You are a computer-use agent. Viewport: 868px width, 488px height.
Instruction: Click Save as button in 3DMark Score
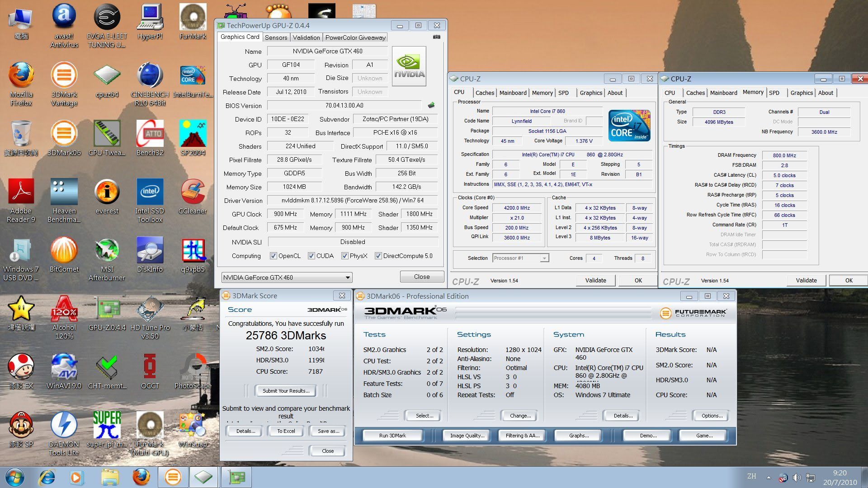point(328,431)
